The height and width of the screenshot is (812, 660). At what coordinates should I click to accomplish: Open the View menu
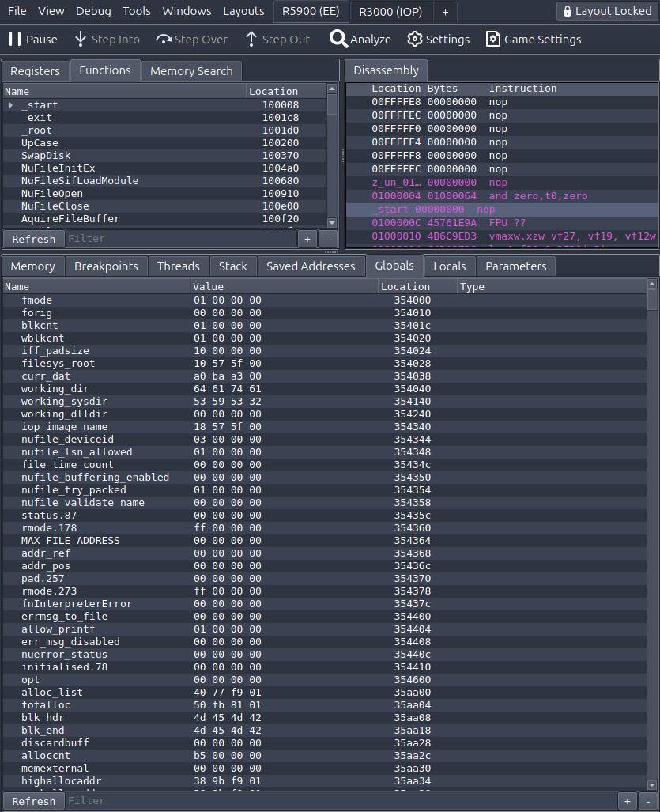coord(51,11)
